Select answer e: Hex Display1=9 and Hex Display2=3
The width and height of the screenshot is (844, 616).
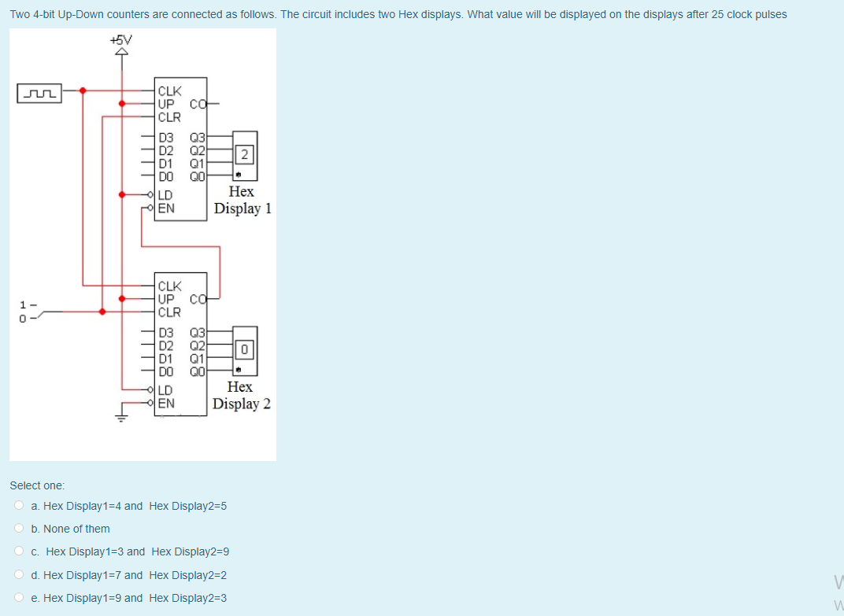click(130, 598)
